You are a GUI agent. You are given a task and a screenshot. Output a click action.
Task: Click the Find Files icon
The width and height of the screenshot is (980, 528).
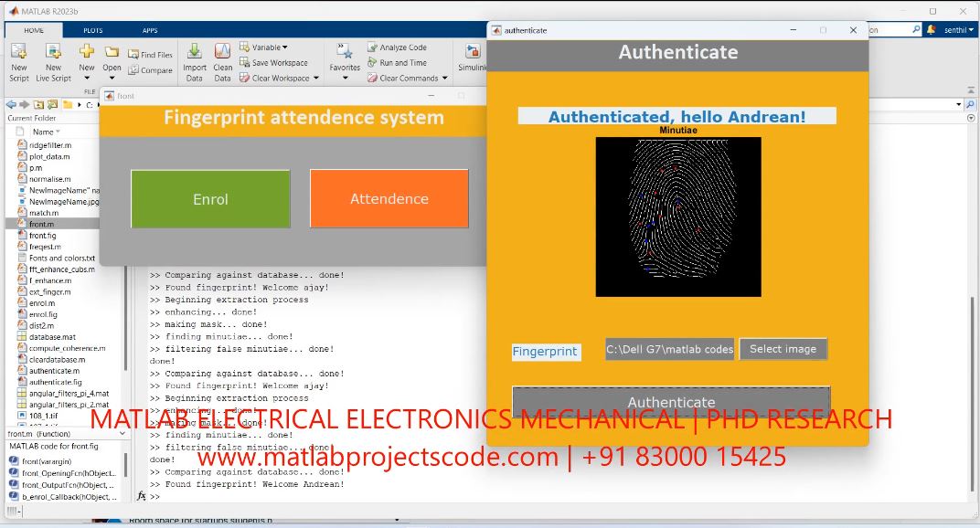(x=151, y=55)
